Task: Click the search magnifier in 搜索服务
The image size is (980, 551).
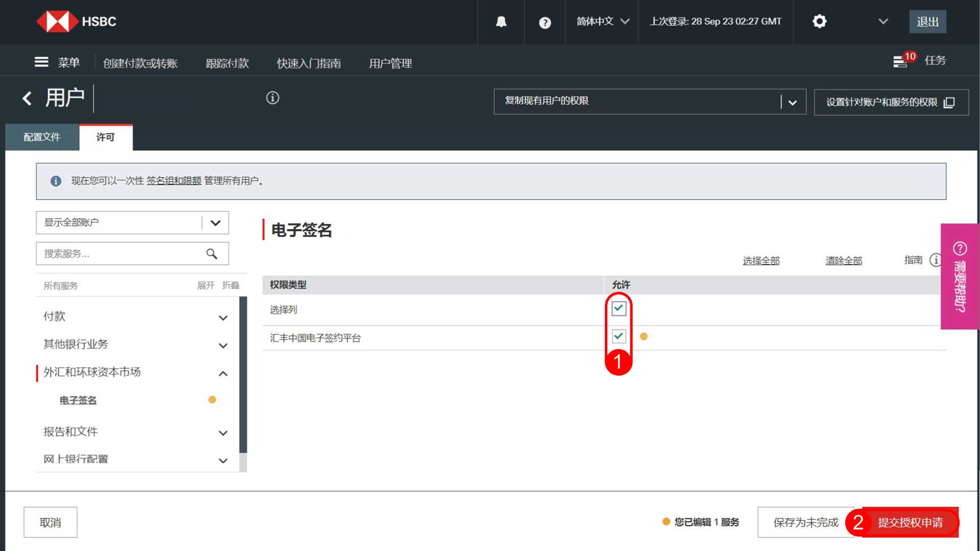Action: [211, 254]
